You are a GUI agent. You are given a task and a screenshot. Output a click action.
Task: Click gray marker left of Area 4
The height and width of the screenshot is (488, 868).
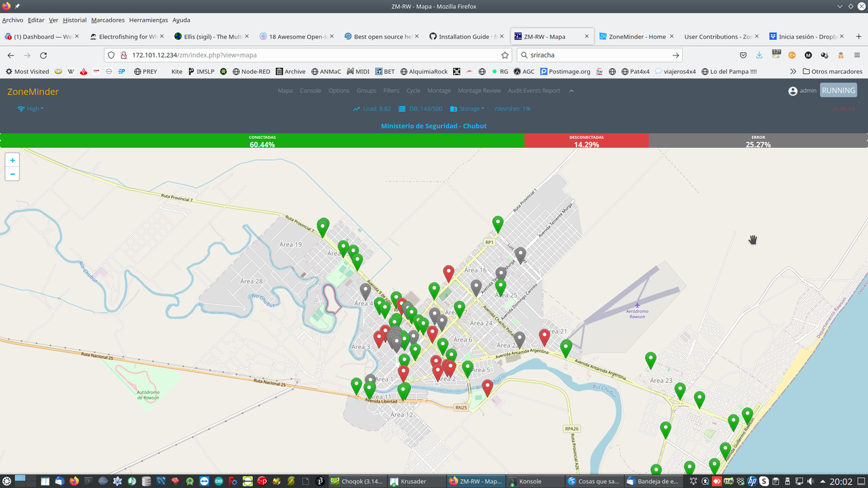(366, 292)
